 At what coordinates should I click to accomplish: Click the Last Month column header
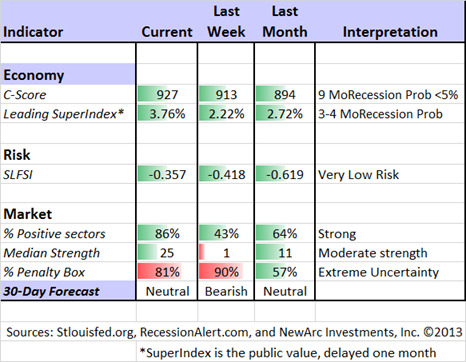(x=285, y=21)
